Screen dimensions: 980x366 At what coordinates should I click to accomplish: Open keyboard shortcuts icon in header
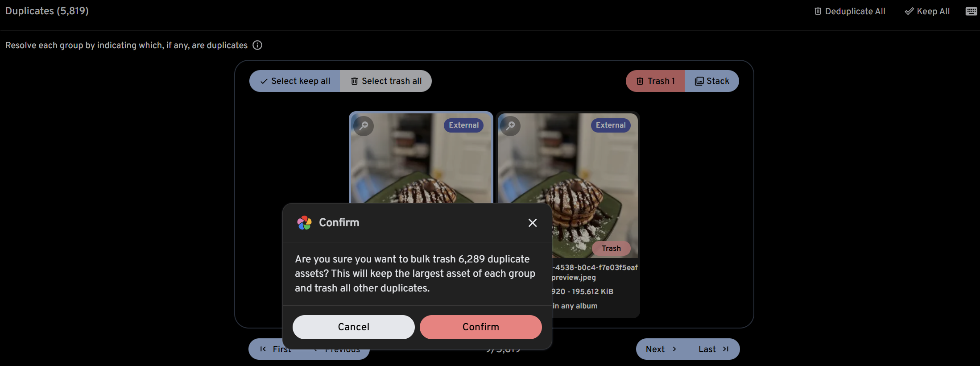(x=971, y=11)
